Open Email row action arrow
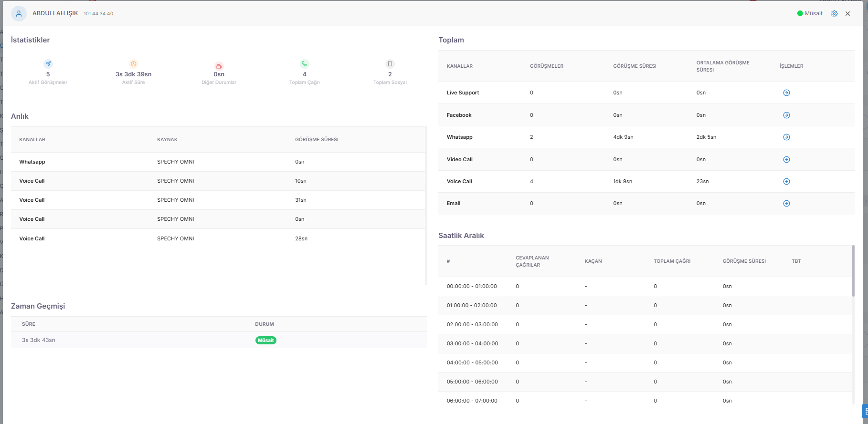 tap(786, 203)
